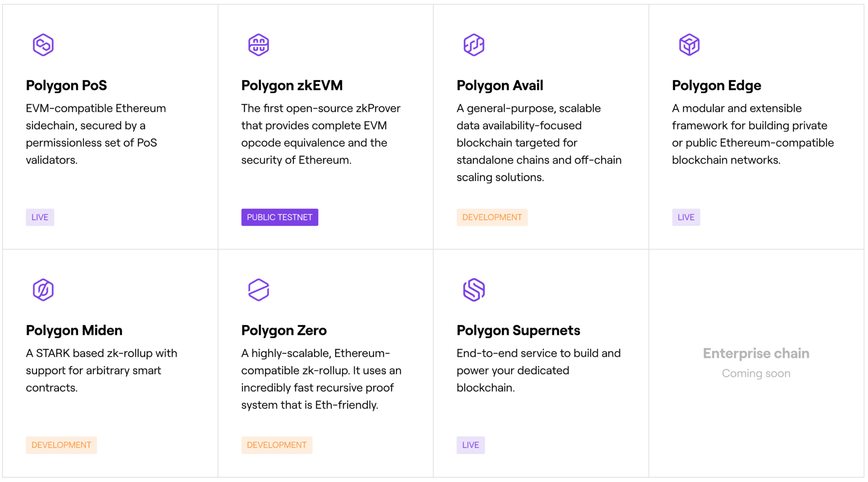
Task: Click the PUBLIC TESTNET badge under zkEVM
Action: coord(279,217)
